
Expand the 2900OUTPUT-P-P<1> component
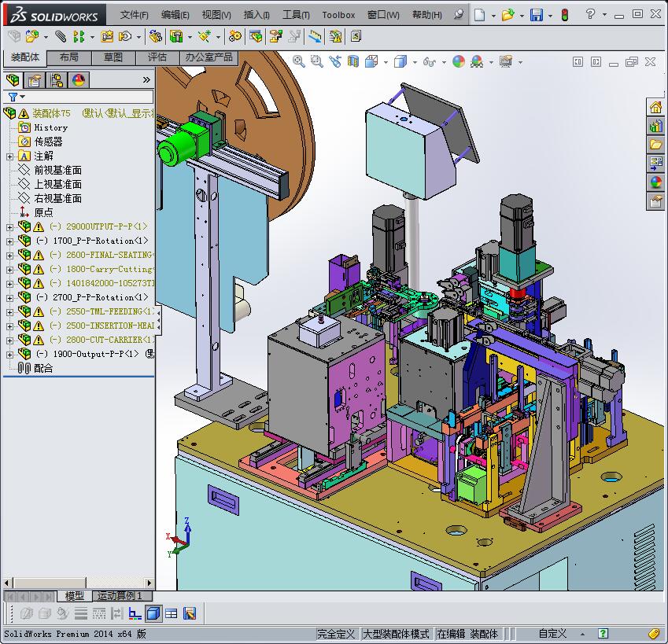click(9, 227)
